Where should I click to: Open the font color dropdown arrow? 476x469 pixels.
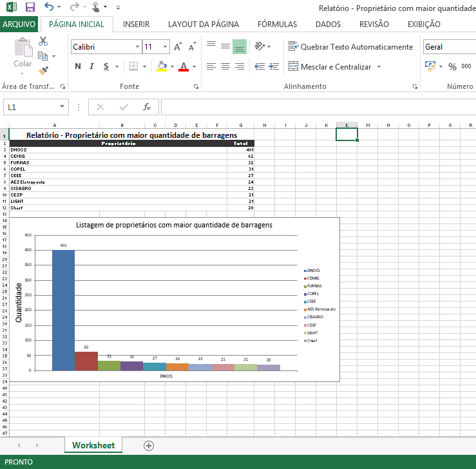point(195,66)
